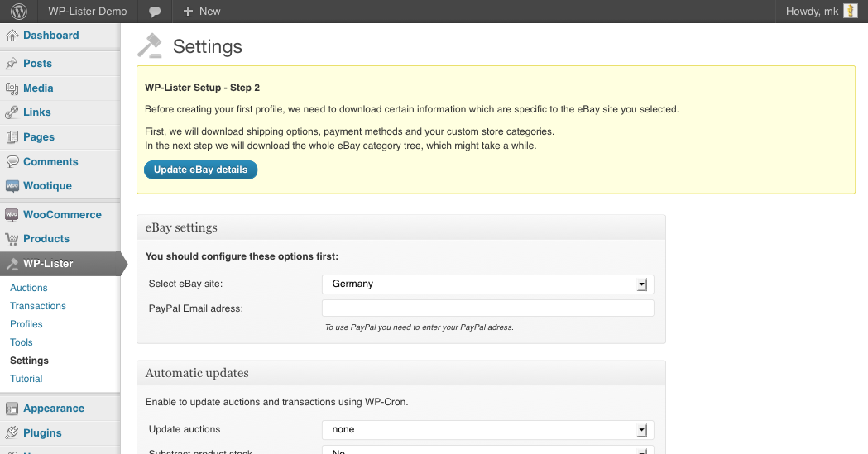This screenshot has height=454, width=868.
Task: Click the Germany dropdown arrow
Action: tap(641, 284)
